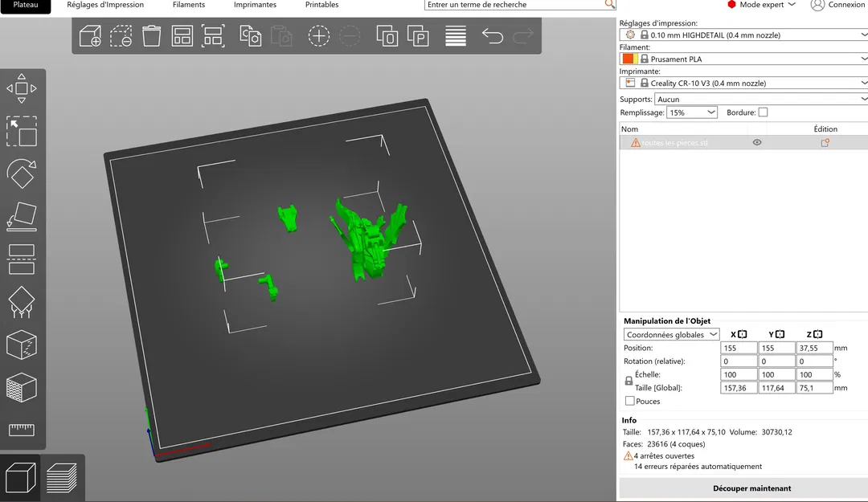This screenshot has height=502, width=868.
Task: Open the Mode expert dropdown
Action: 761,5
